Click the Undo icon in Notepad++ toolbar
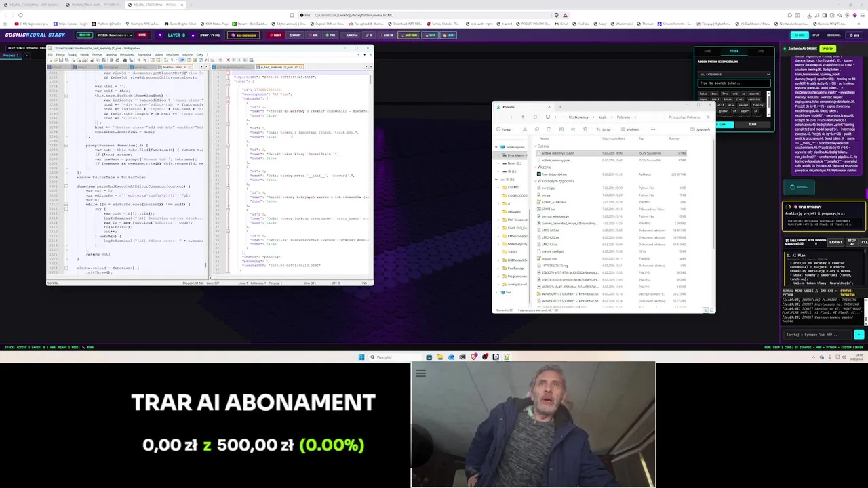This screenshot has height=488, width=868. [111, 60]
